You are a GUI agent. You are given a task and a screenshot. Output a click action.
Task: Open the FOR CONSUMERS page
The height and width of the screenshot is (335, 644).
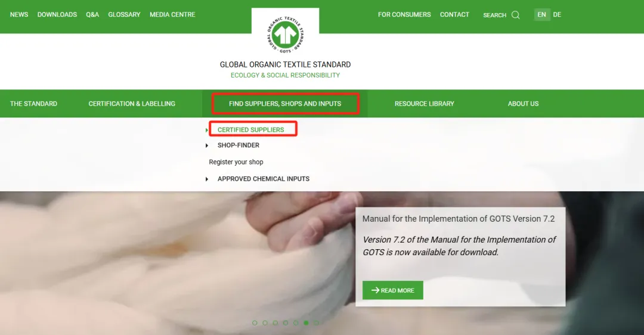click(x=404, y=14)
